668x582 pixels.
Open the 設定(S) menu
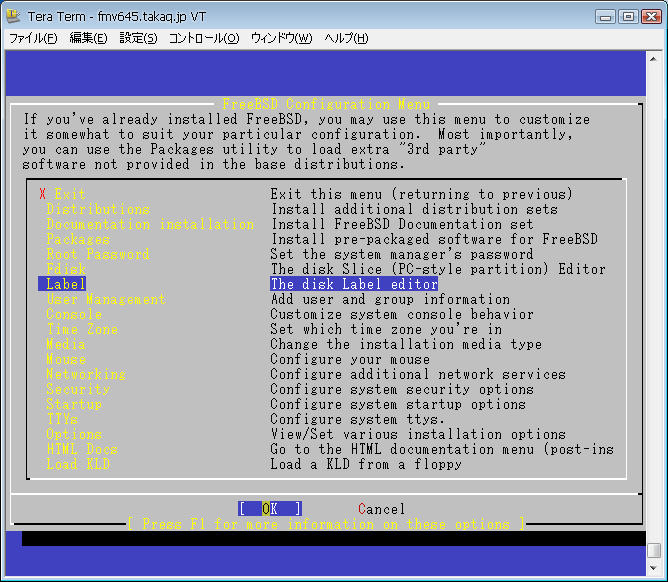click(x=138, y=38)
